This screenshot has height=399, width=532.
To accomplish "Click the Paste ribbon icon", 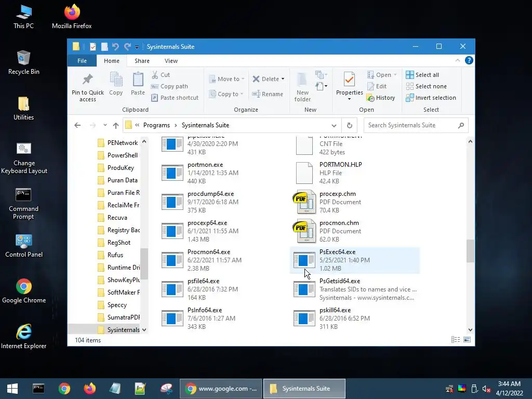I will 138,79.
